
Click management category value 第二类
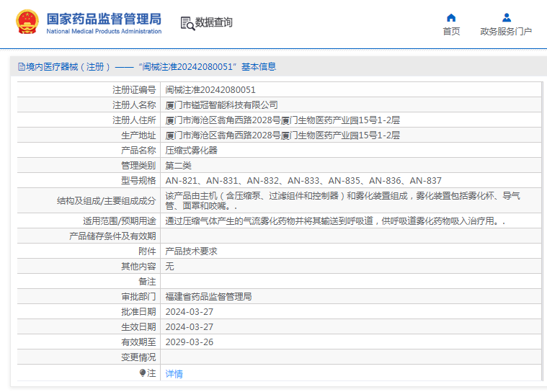(x=178, y=166)
